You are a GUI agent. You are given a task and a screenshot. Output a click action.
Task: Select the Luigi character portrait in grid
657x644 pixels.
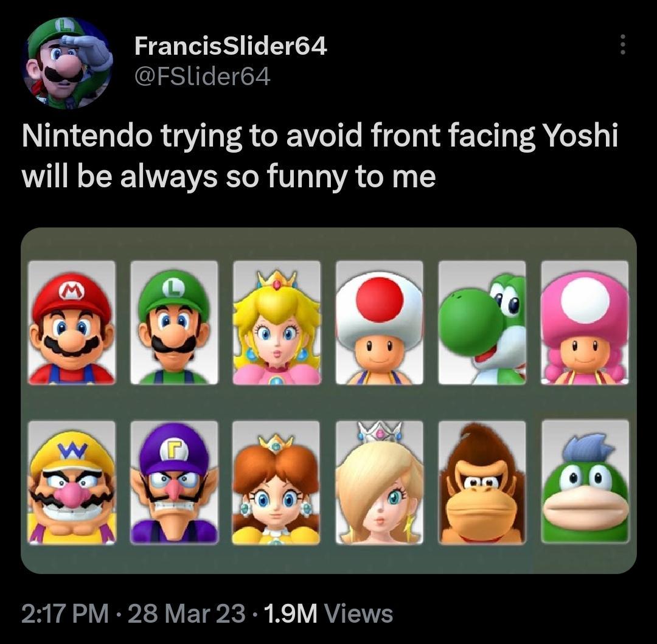pos(174,323)
